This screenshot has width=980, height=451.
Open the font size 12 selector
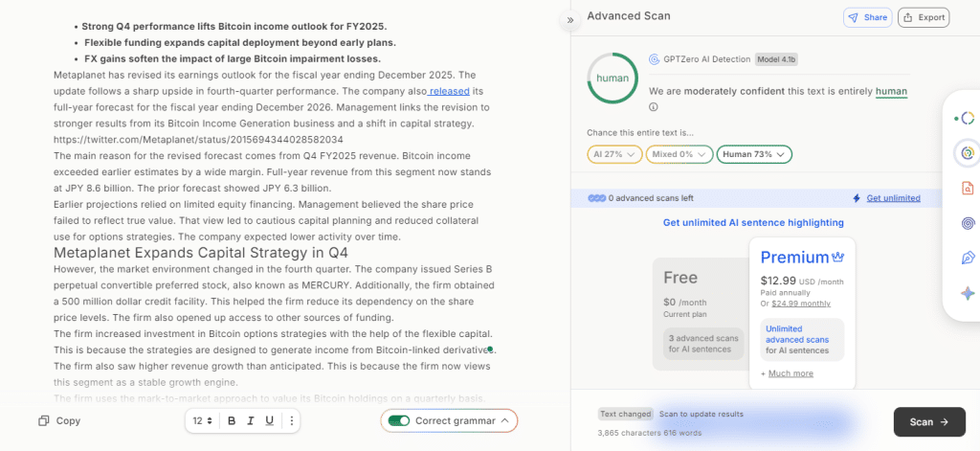point(202,420)
